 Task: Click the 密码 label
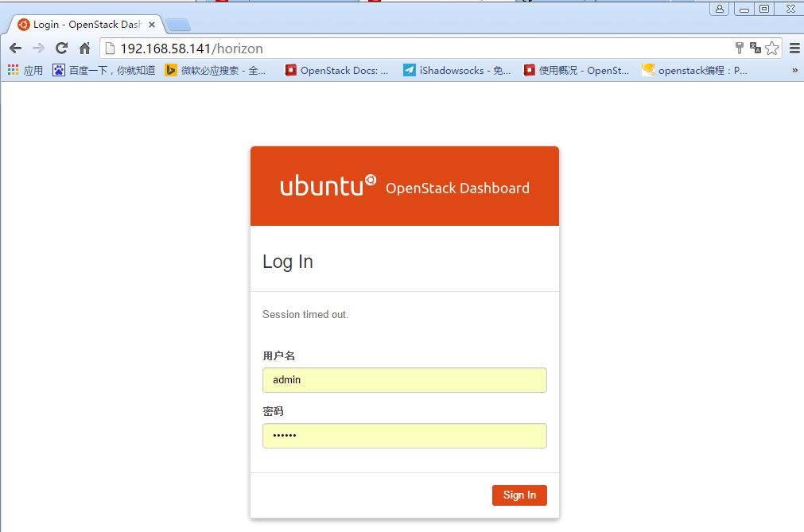click(x=273, y=411)
